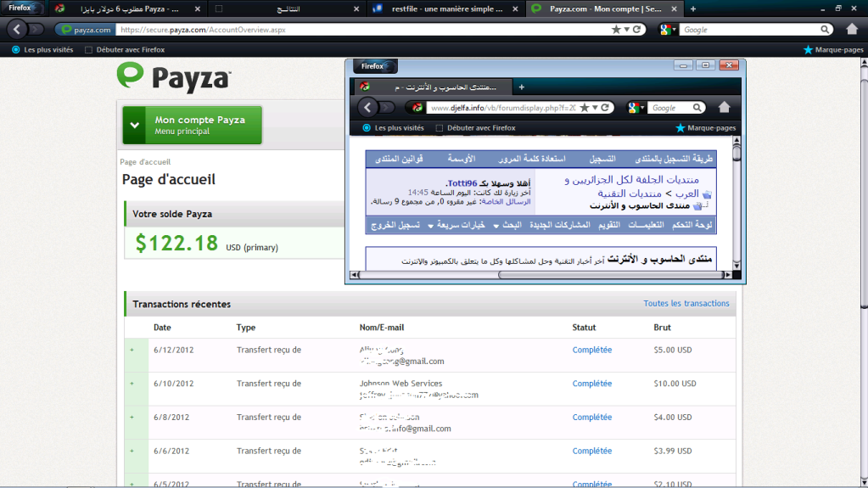Click 'Les plus visités' in the small window
868x488 pixels.
point(393,128)
